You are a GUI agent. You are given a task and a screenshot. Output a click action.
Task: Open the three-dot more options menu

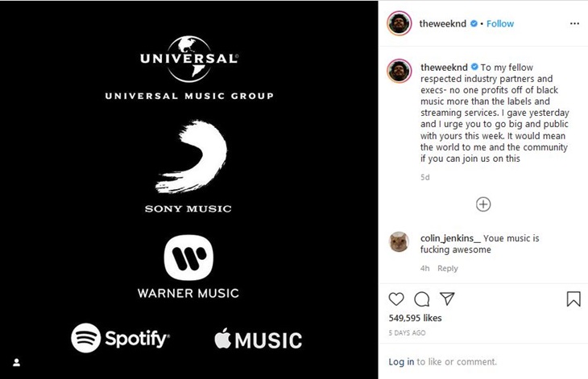pyautogui.click(x=574, y=23)
